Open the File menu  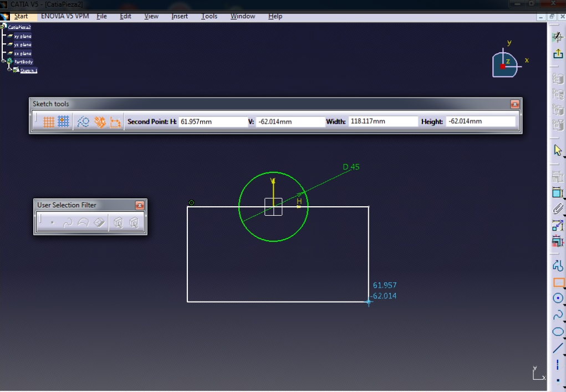tap(102, 16)
